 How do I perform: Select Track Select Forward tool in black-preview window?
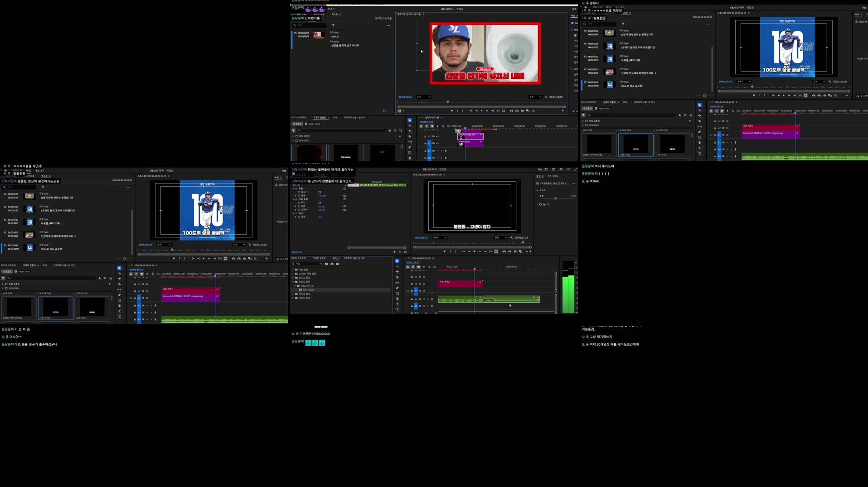[x=398, y=266]
